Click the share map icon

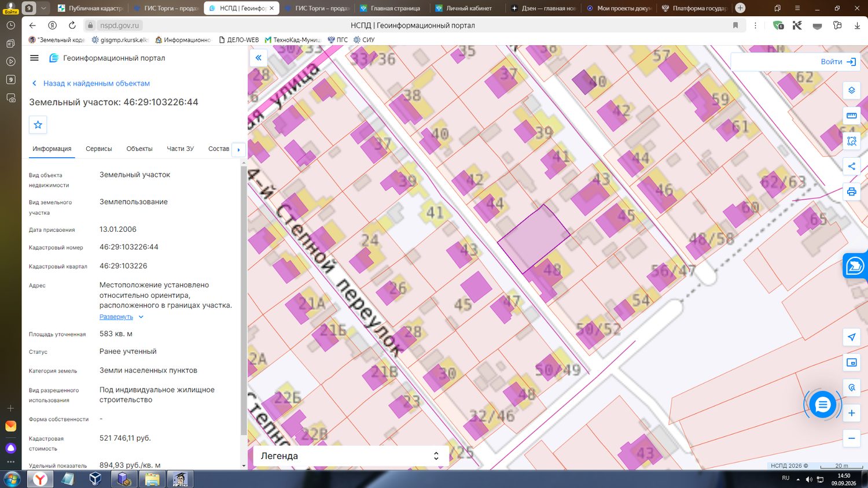[x=851, y=167]
